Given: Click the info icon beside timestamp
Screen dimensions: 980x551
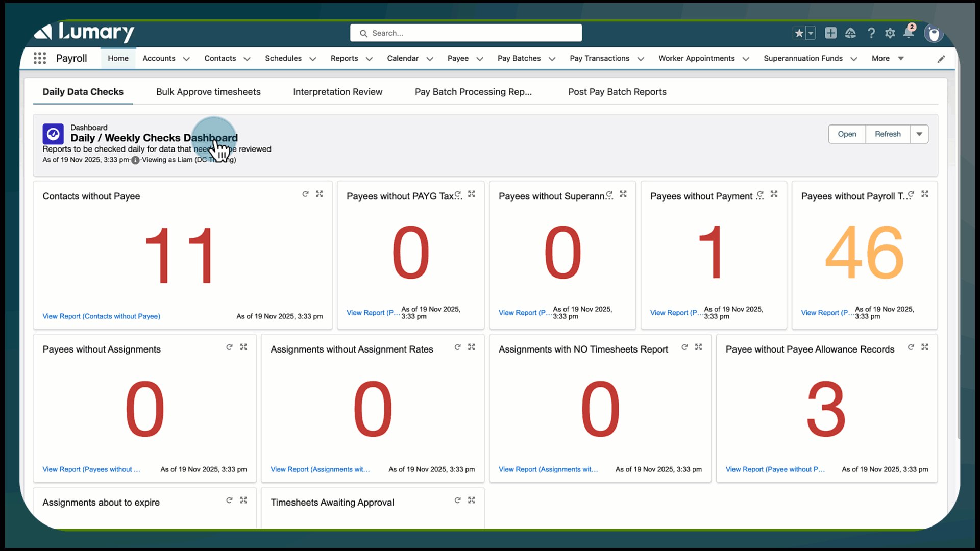Looking at the screenshot, I should coord(135,160).
